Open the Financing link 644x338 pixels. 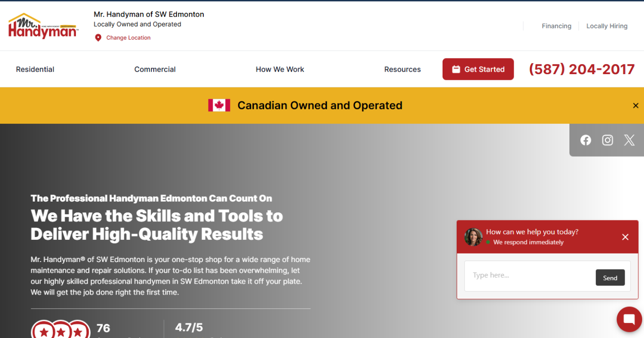556,26
